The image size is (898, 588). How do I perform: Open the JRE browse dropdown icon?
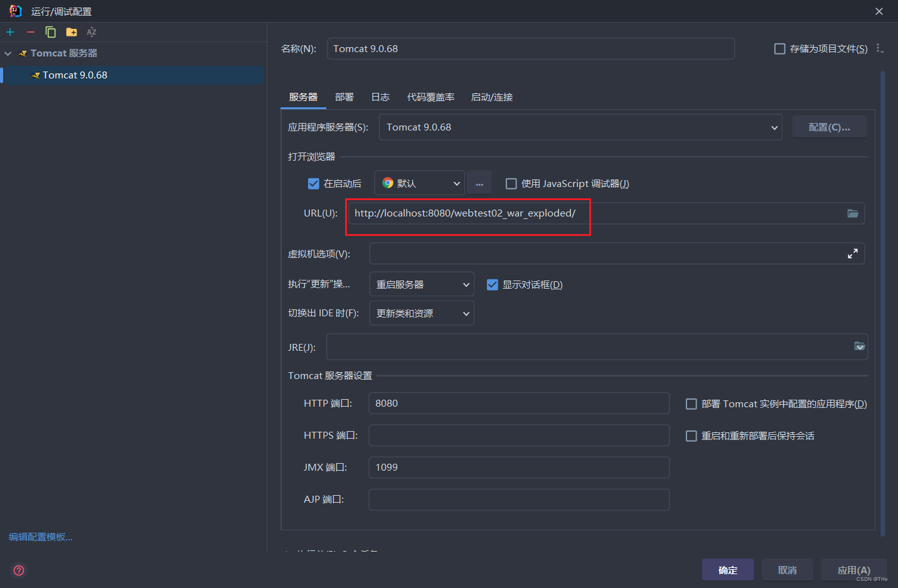click(x=860, y=346)
